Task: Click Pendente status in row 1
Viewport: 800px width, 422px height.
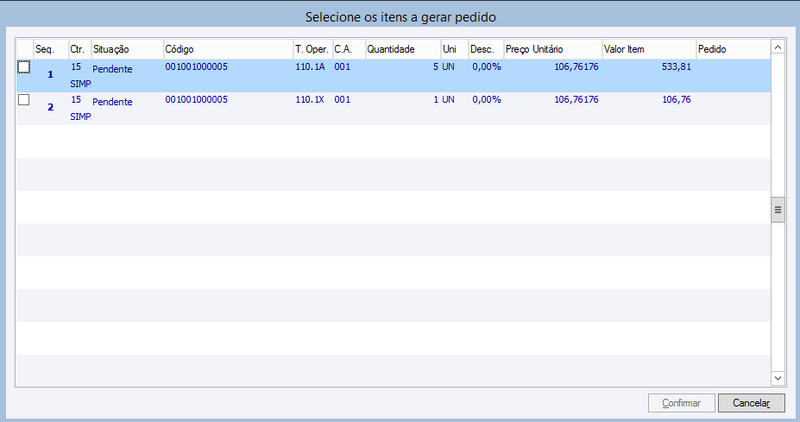Action: pos(112,69)
